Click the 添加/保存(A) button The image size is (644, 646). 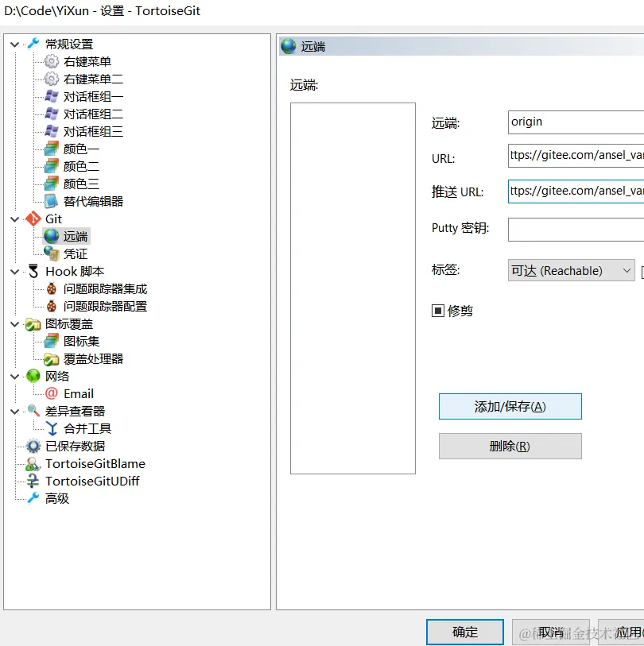(510, 407)
